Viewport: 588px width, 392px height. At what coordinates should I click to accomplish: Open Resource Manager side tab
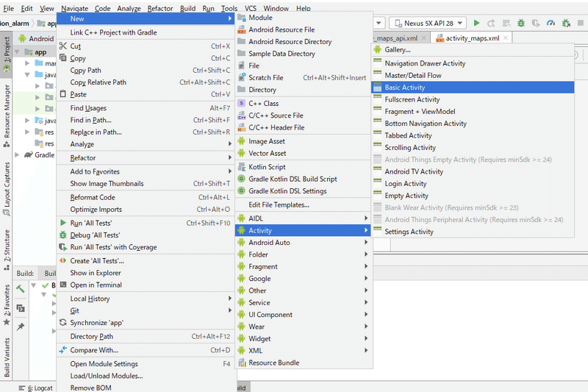click(7, 115)
